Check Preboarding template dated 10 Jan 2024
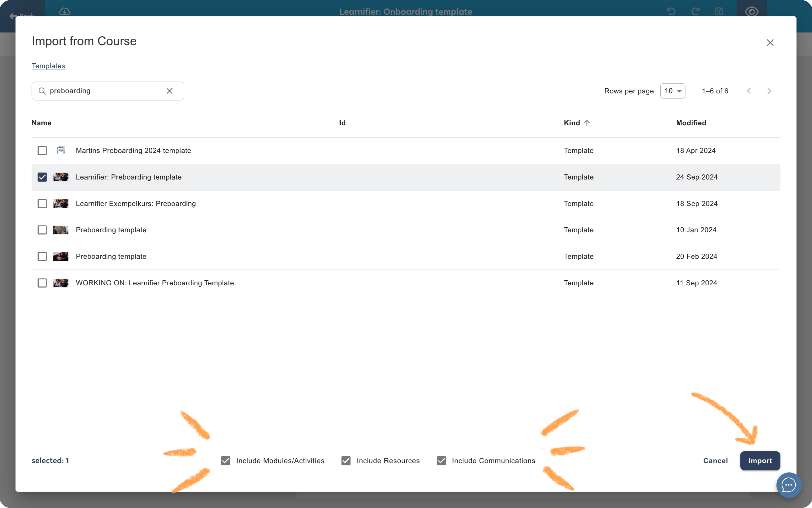 coord(42,230)
